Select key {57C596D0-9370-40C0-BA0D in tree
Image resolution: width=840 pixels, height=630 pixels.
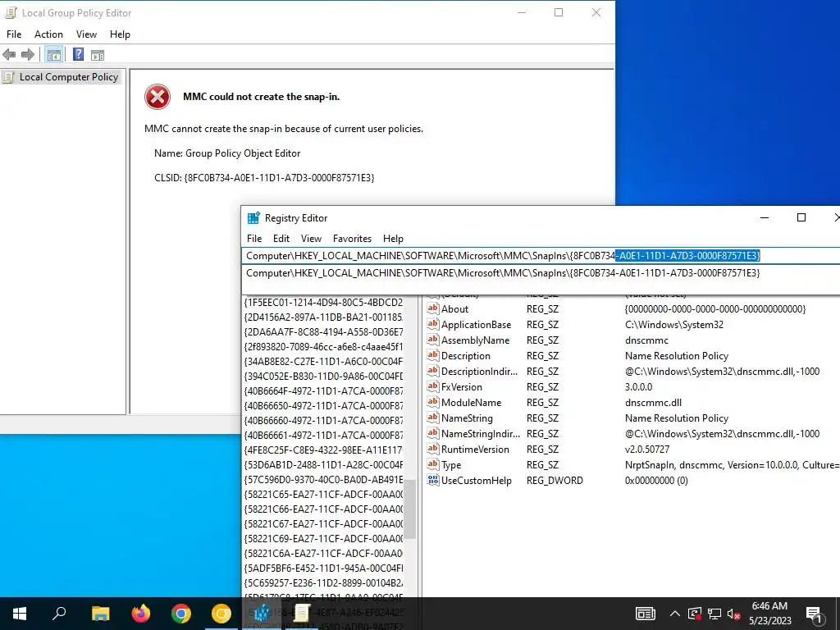click(323, 479)
